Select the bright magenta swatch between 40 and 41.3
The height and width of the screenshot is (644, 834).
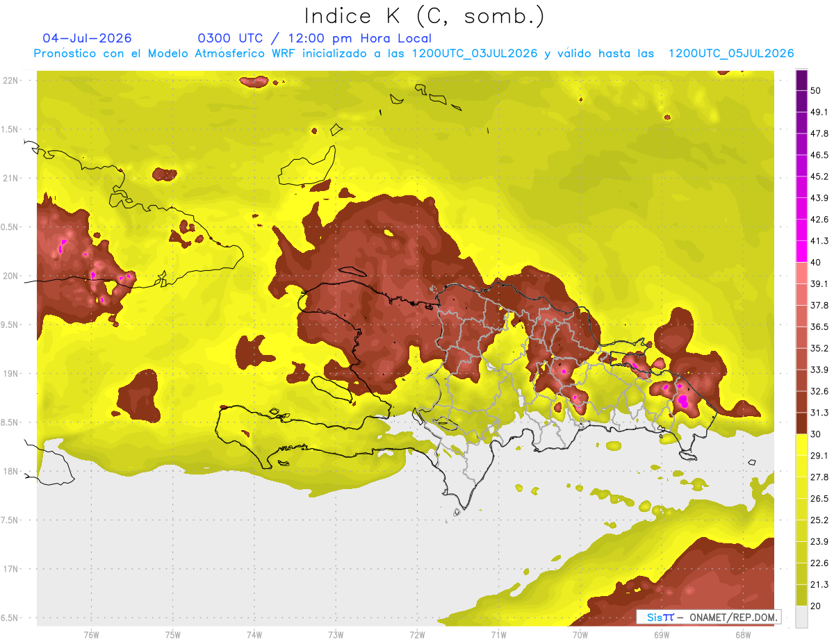801,251
